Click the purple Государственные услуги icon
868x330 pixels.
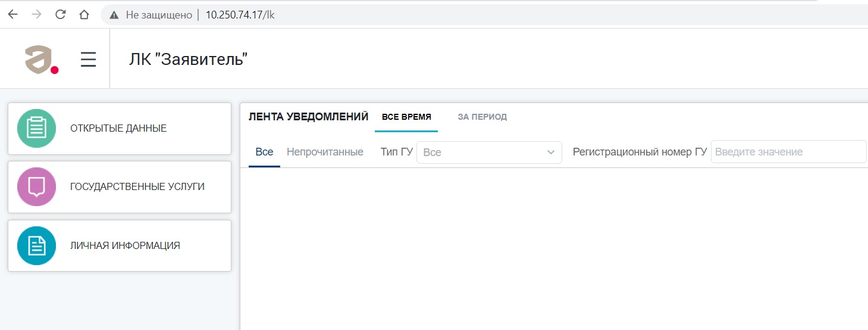(36, 186)
